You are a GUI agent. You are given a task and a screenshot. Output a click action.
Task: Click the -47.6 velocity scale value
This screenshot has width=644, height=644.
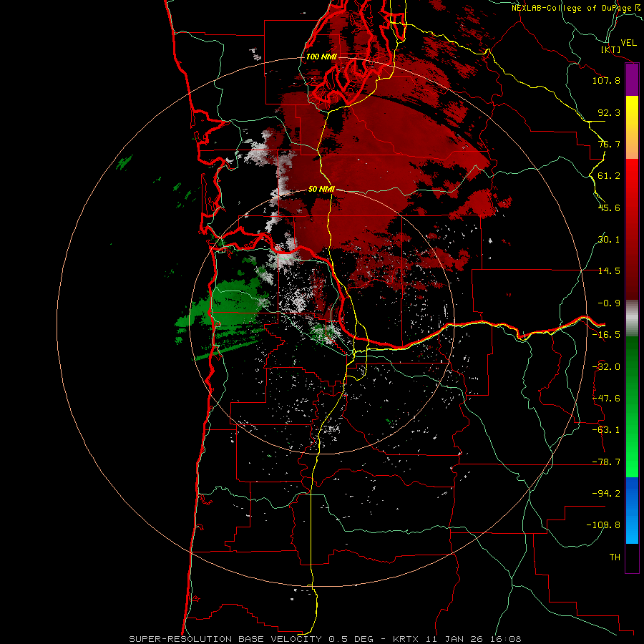(606, 399)
